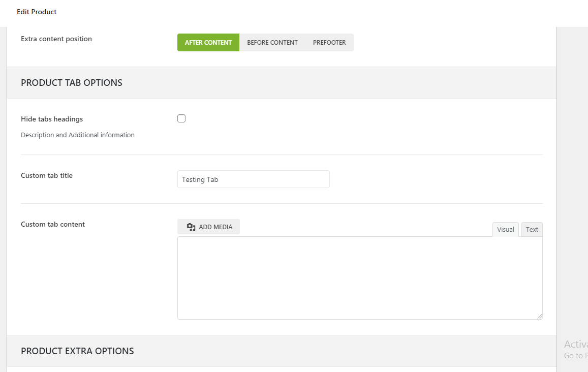588x372 pixels.
Task: Click the Edit Product page title
Action: 37,12
